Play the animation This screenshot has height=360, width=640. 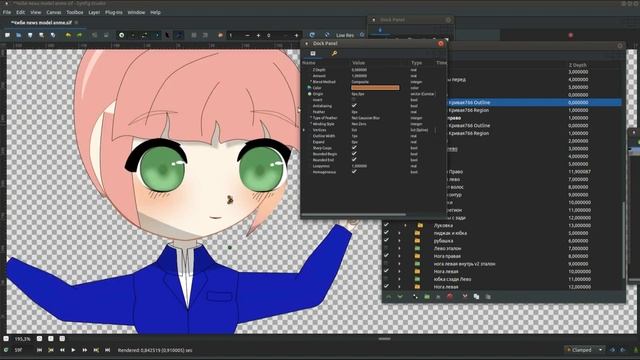pos(73,350)
